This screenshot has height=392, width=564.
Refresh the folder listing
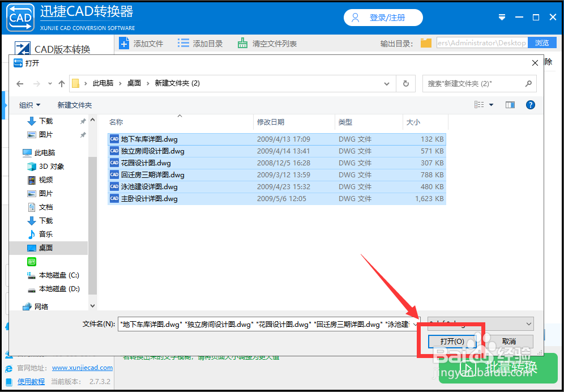406,83
